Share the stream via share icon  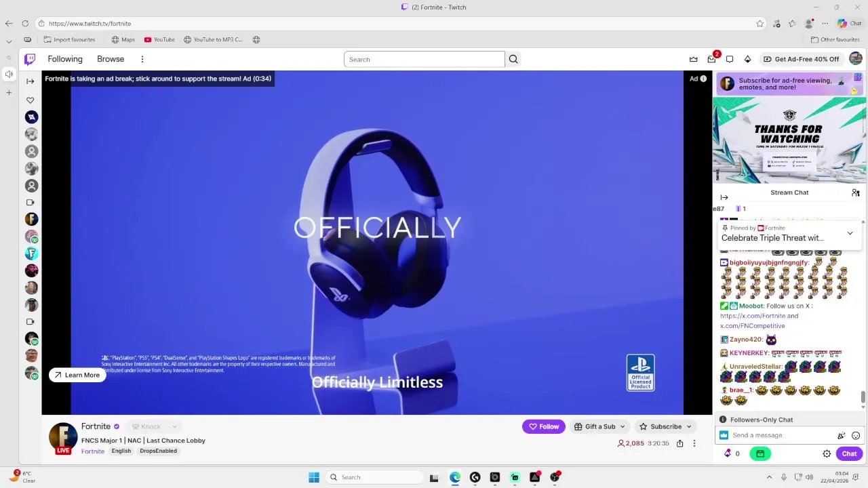[679, 443]
